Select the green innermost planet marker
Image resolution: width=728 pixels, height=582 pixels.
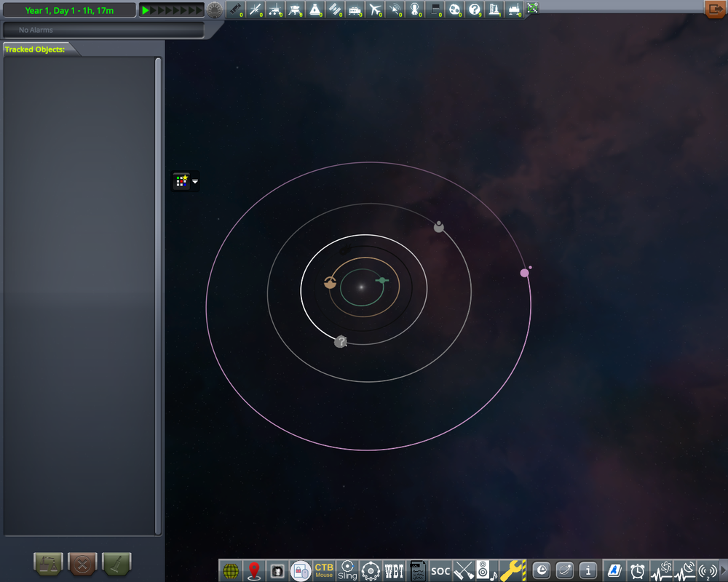[x=382, y=280]
